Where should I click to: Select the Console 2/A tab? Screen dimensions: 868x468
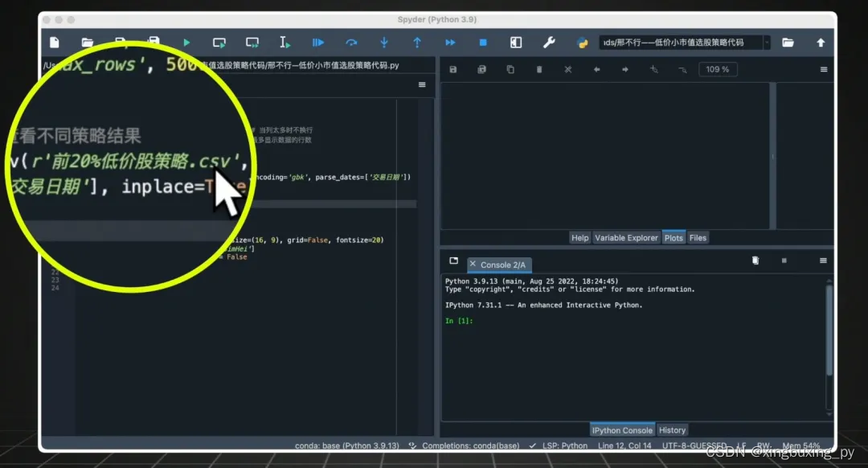502,265
